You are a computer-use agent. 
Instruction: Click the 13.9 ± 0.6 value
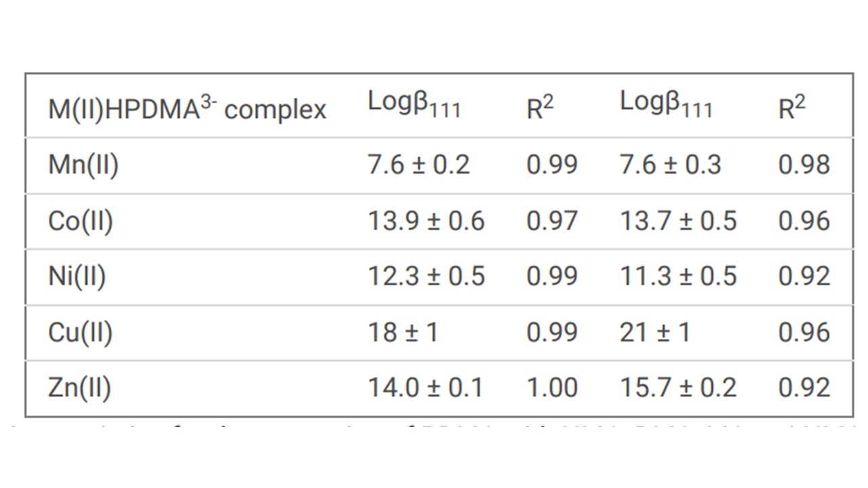(x=426, y=221)
